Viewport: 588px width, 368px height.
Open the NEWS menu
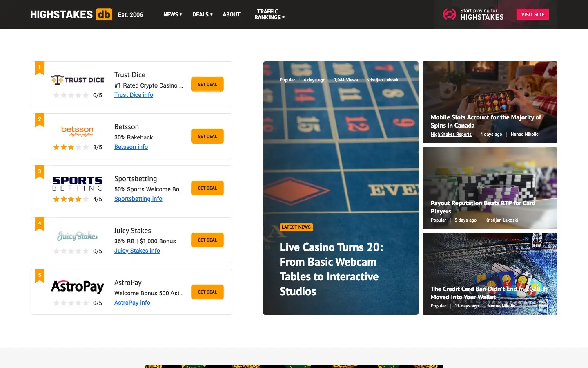click(x=173, y=14)
